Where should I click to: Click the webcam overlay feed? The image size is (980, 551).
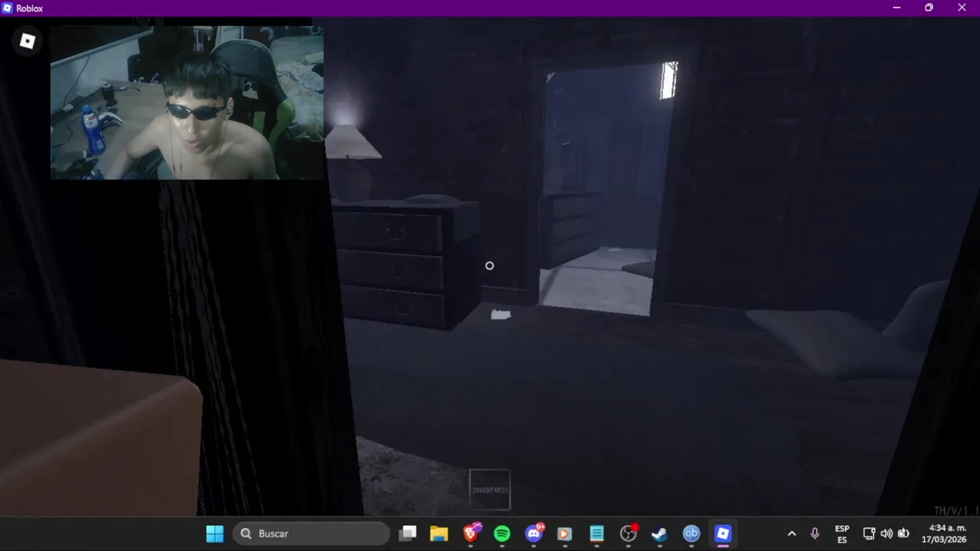tap(187, 103)
